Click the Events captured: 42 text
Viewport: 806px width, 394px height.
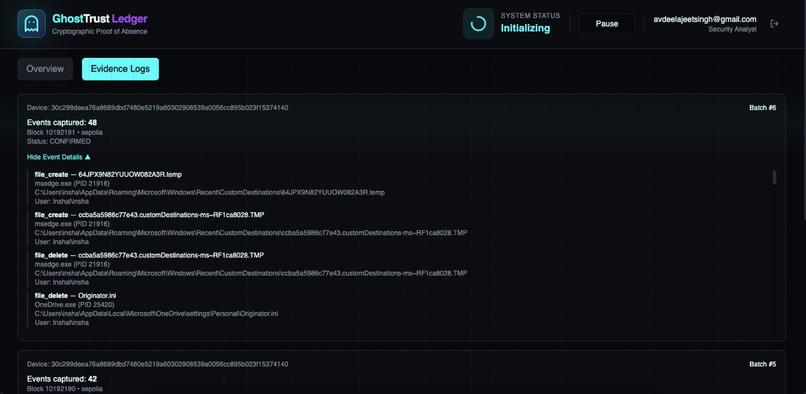click(x=62, y=379)
